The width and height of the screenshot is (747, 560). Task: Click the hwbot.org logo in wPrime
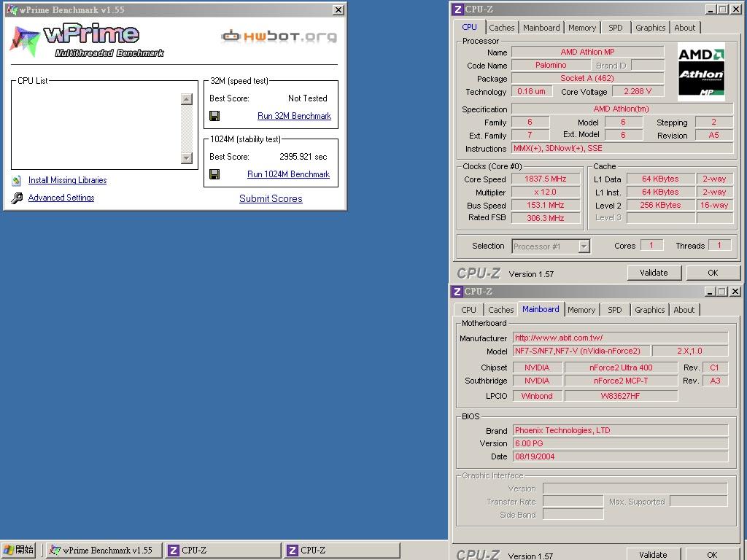click(x=279, y=36)
